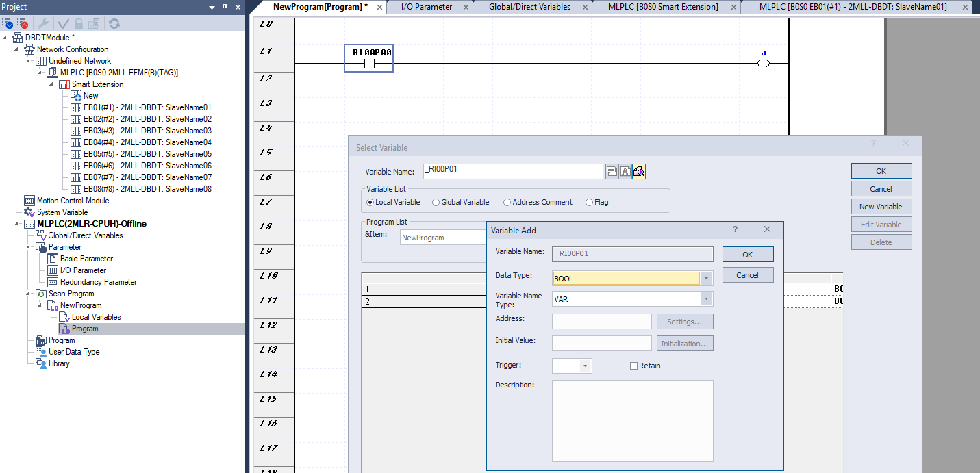
Task: Click Cancel in Variable Add dialog
Action: [748, 275]
